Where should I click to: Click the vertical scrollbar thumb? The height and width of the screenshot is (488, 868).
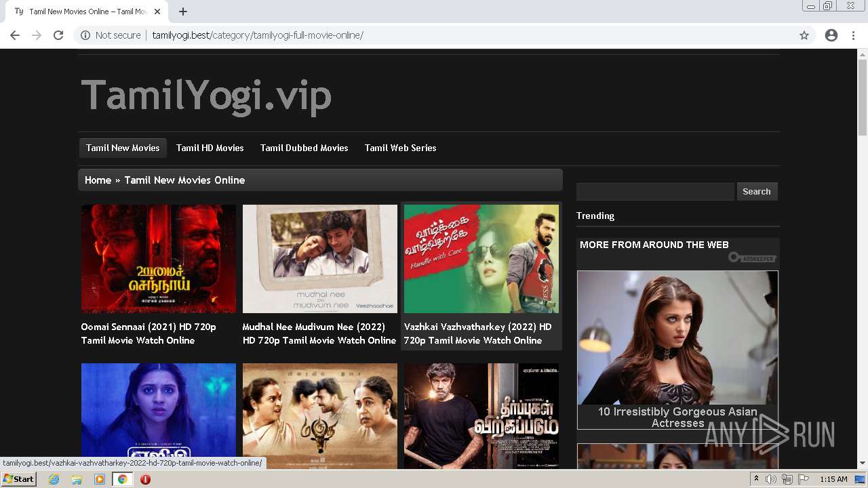click(863, 98)
